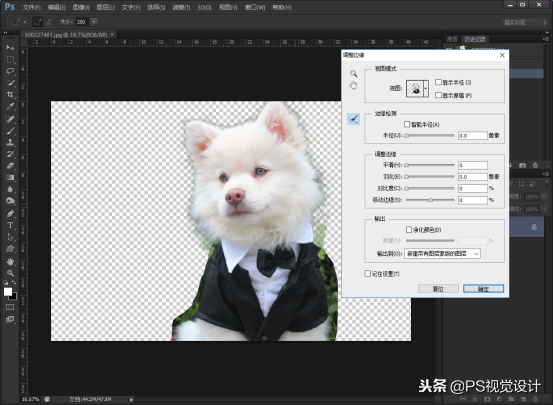Image resolution: width=553 pixels, height=405 pixels.
Task: Open layer opacity 100% dropdown arrow
Action: (x=545, y=197)
